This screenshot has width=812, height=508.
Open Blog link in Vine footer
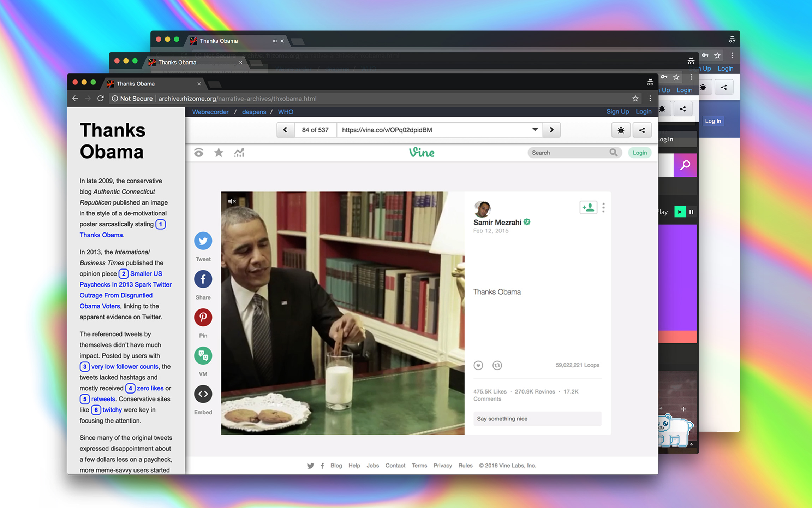tap(336, 466)
